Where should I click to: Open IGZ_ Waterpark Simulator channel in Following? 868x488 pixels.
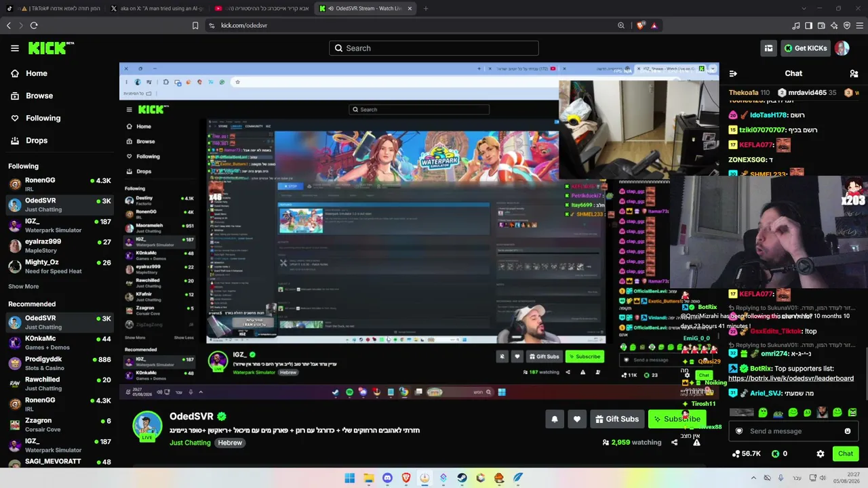click(60, 226)
